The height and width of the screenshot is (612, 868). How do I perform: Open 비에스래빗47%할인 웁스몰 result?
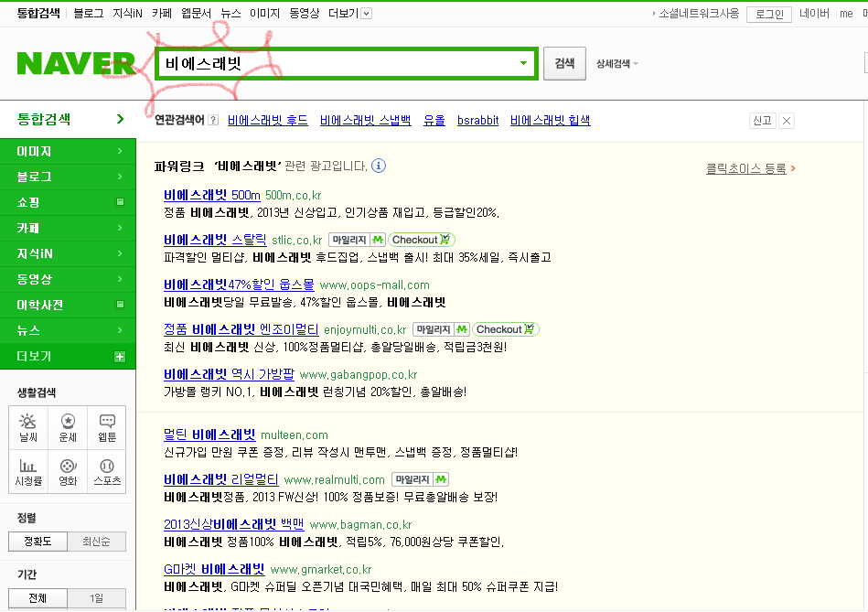point(239,285)
